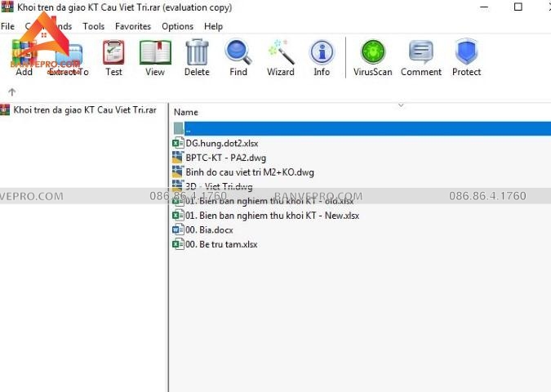
Task: Select file BPTC-KT - PA2.dwg
Action: pyautogui.click(x=225, y=158)
